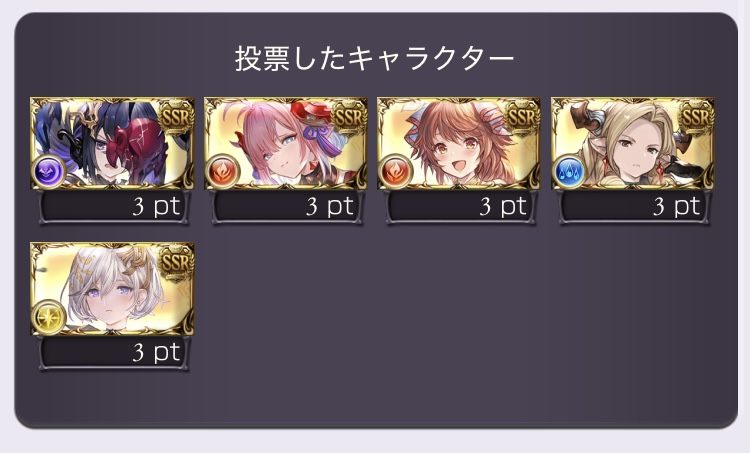Click SSR badge on pink-haired character card

tap(350, 116)
